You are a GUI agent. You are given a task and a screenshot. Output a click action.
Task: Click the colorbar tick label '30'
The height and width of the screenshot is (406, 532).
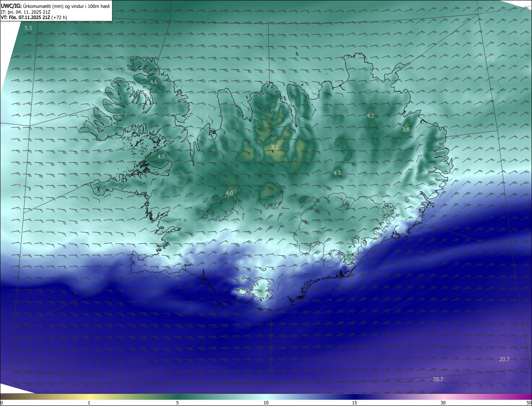pyautogui.click(x=443, y=403)
